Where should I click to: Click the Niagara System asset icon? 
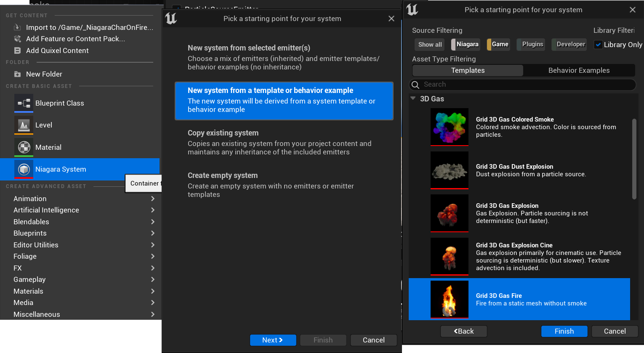pos(24,169)
